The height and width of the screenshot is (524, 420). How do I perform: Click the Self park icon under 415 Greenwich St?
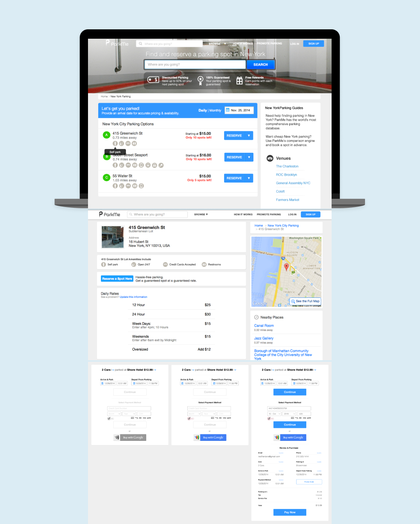click(x=115, y=143)
